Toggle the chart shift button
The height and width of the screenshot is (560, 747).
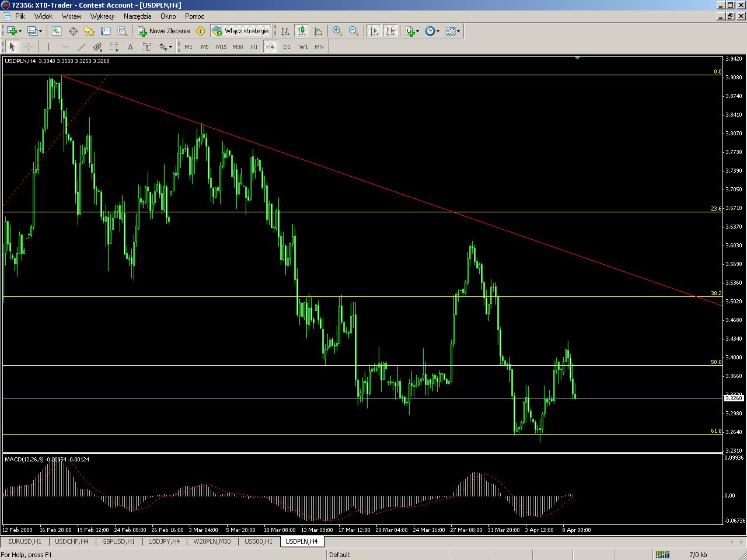pos(390,31)
